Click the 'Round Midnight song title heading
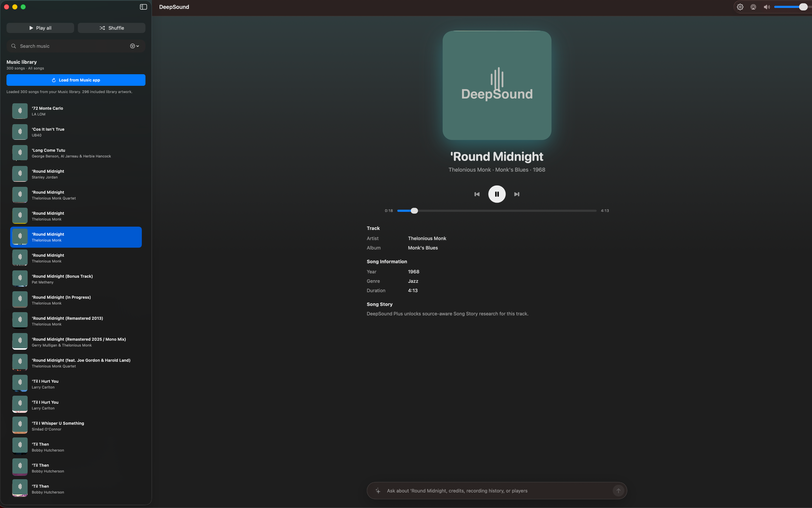 tap(497, 157)
